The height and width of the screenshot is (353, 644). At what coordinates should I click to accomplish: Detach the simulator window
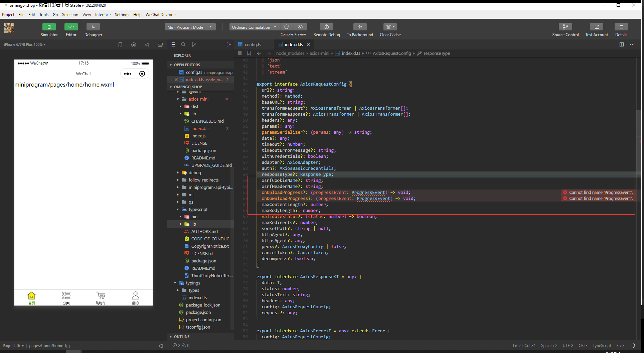[x=160, y=45]
